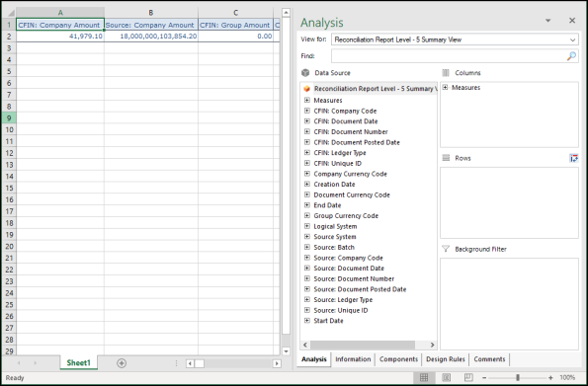Click the zoom out minus icon
588x386 pixels.
484,378
